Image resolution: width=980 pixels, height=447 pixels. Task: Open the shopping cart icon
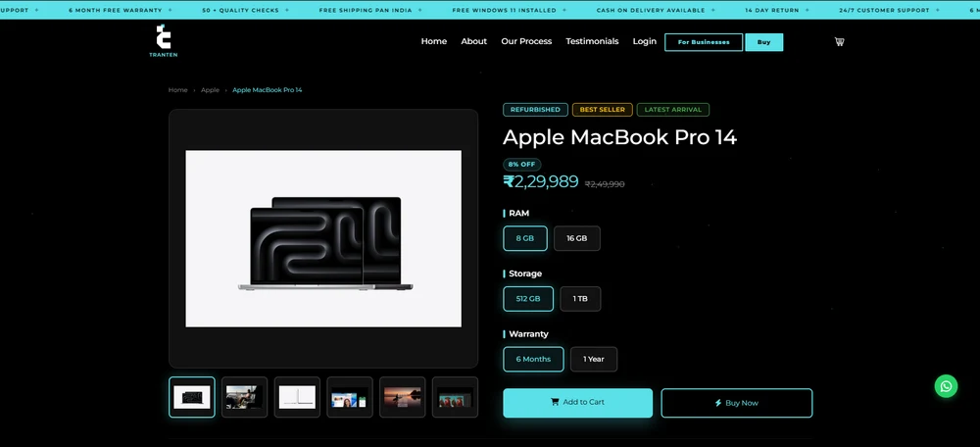pos(839,42)
